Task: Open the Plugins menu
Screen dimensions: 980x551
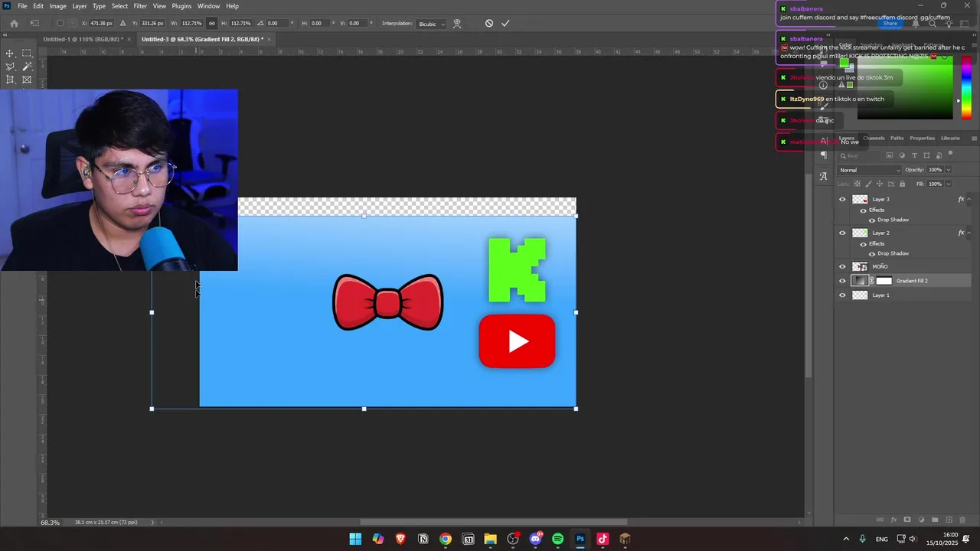Action: [x=181, y=6]
